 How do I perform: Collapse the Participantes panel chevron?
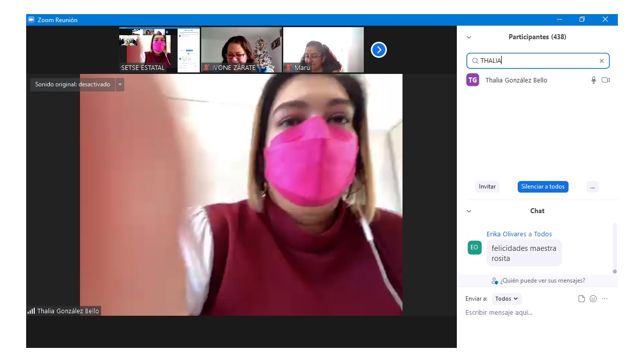tap(469, 37)
